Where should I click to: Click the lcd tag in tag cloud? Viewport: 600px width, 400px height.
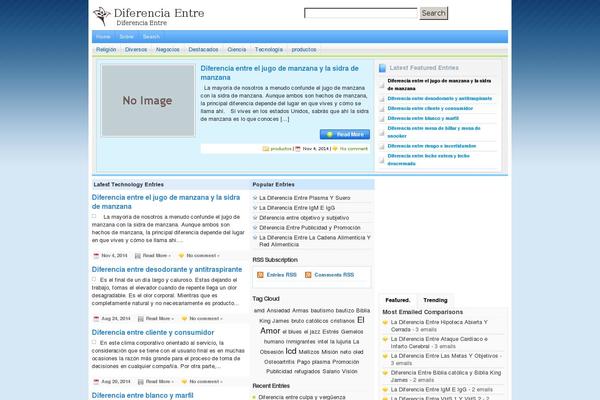(x=291, y=351)
